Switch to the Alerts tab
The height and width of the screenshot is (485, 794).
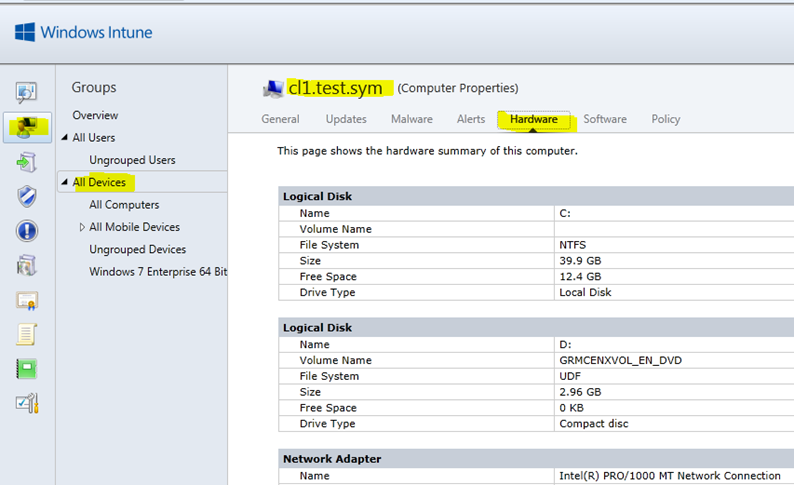(471, 119)
